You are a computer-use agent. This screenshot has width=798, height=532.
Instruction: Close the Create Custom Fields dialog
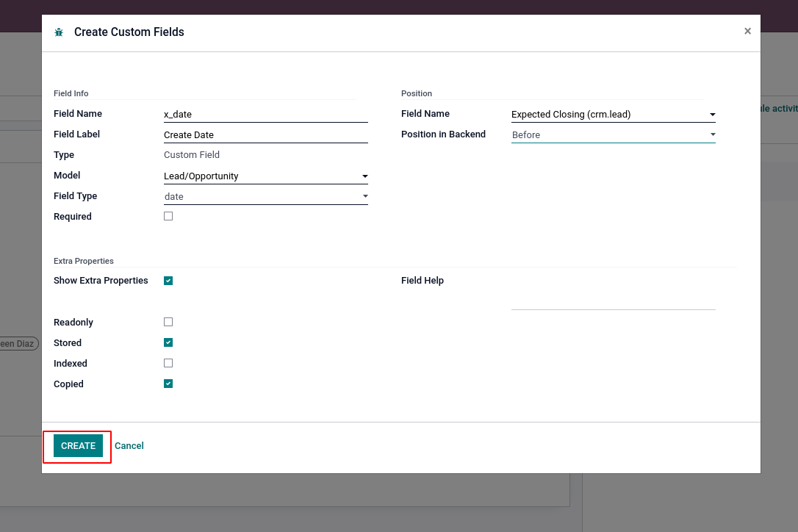click(x=747, y=31)
